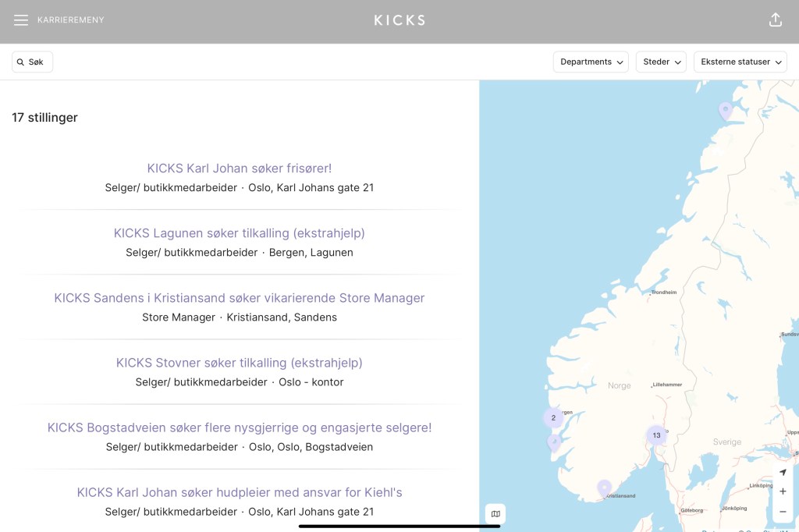Screen dimensions: 799x532
Task: Zoom in on the map
Action: tap(783, 491)
